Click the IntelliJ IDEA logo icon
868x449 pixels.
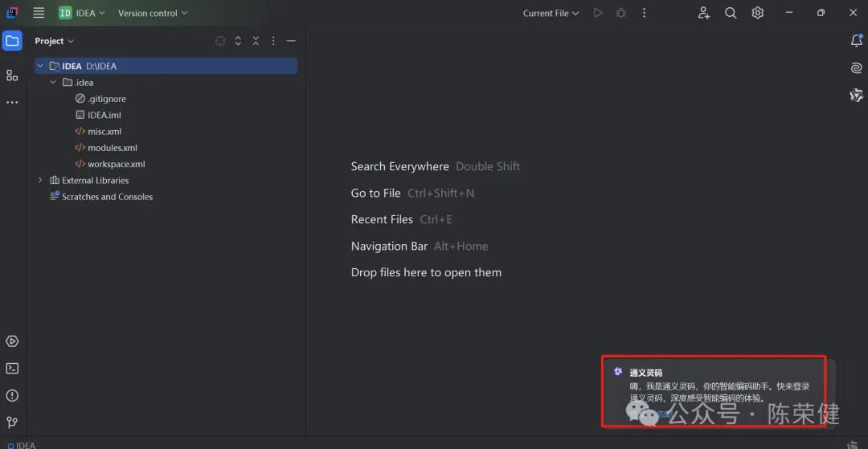[12, 13]
